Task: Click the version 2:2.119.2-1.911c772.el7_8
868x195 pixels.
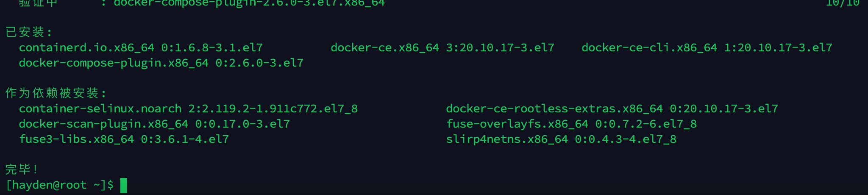Action: 273,109
